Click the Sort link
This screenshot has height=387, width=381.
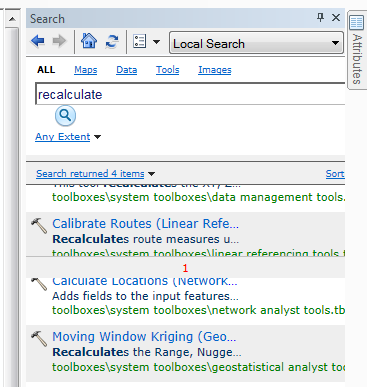click(x=335, y=174)
